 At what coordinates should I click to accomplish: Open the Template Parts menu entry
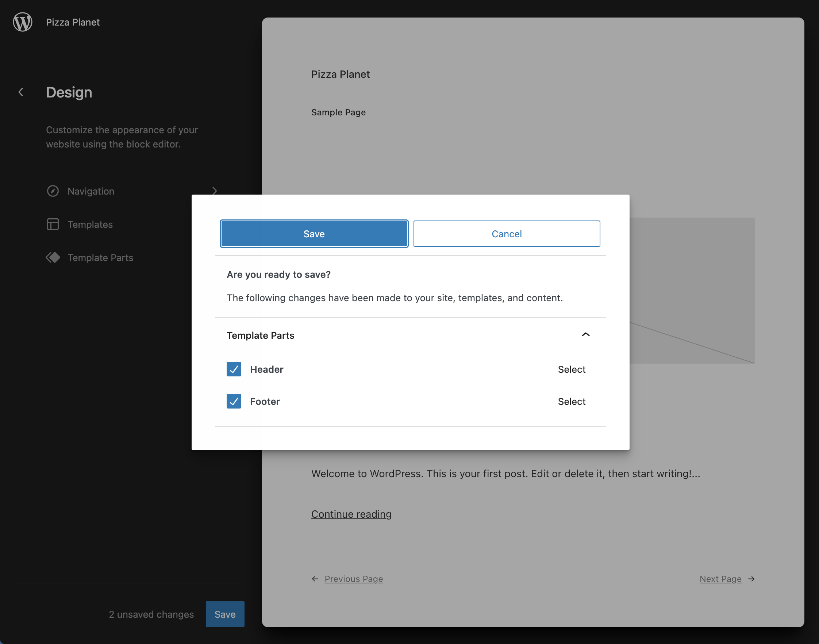[100, 257]
